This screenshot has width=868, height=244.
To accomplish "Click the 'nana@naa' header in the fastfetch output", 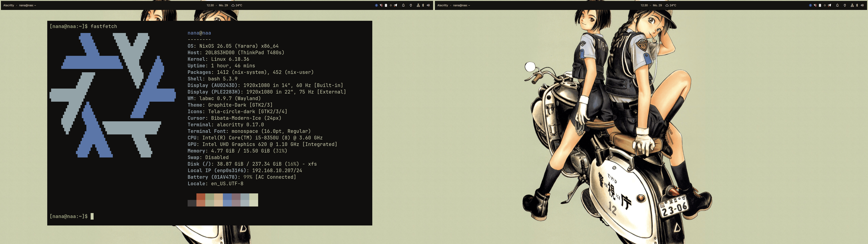I will point(199,33).
